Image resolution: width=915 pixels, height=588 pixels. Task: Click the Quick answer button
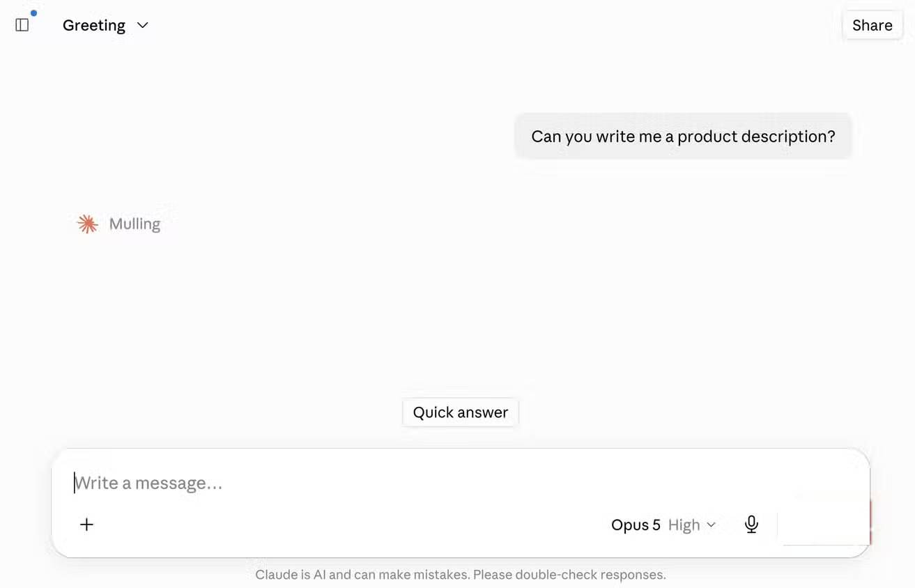coord(461,412)
